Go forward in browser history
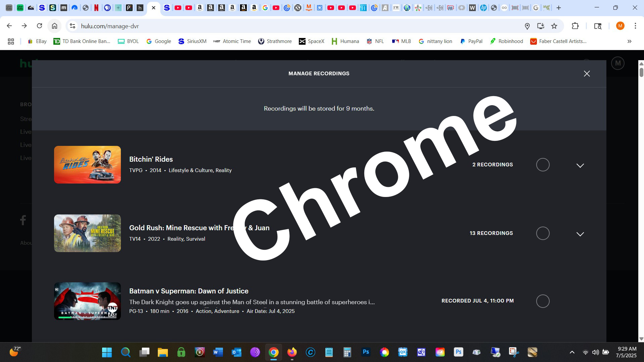644x362 pixels. 24,26
